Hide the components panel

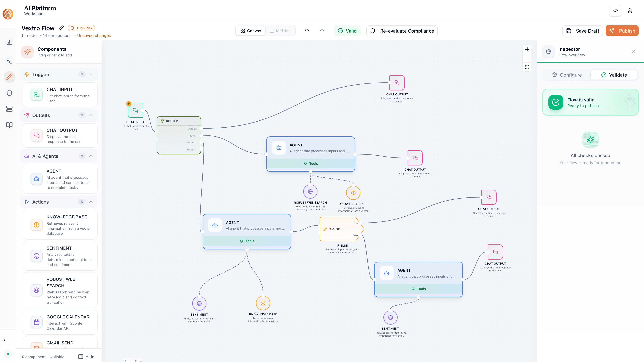tap(86, 356)
